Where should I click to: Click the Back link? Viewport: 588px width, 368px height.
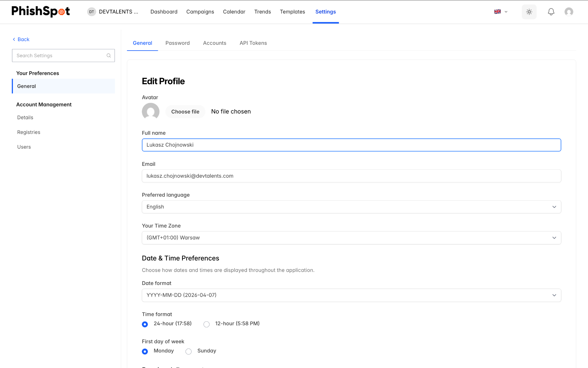pyautogui.click(x=21, y=39)
